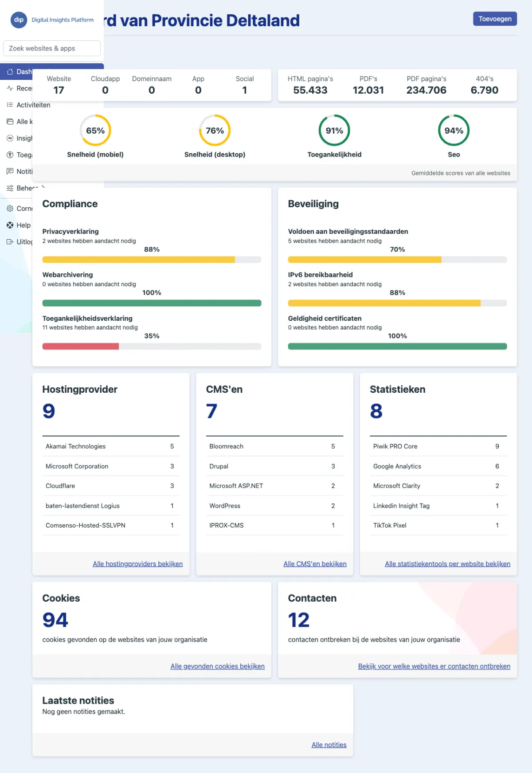Click the Dashboard home icon
Image resolution: width=532 pixels, height=773 pixels.
pyautogui.click(x=10, y=72)
